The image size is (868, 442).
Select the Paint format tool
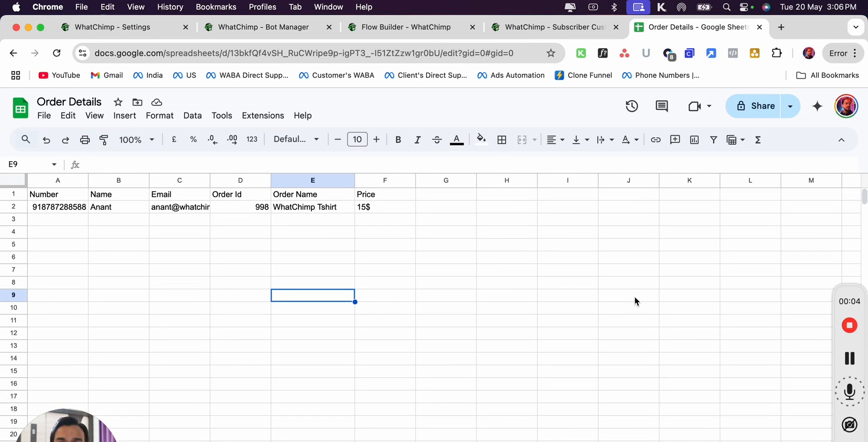pos(104,140)
